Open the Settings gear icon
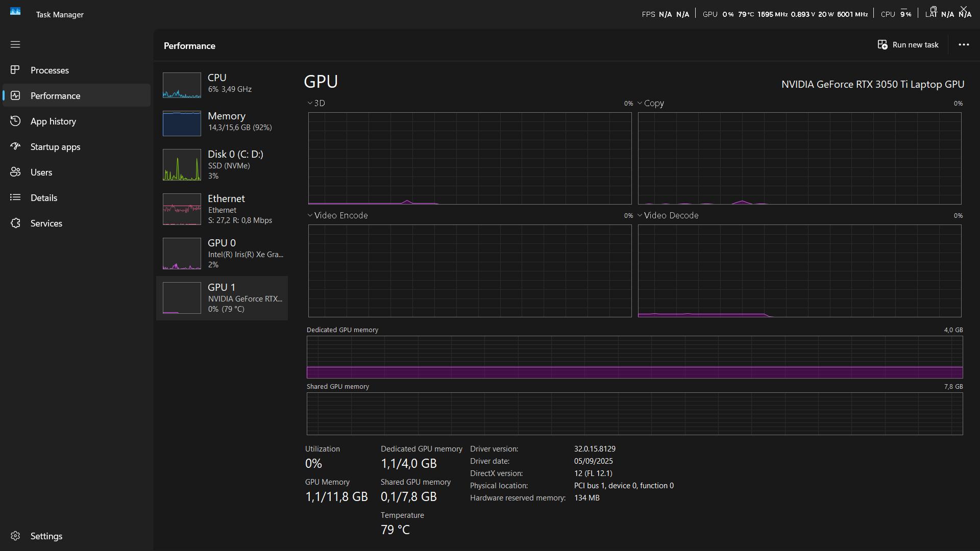Viewport: 980px width, 551px height. coord(15,536)
